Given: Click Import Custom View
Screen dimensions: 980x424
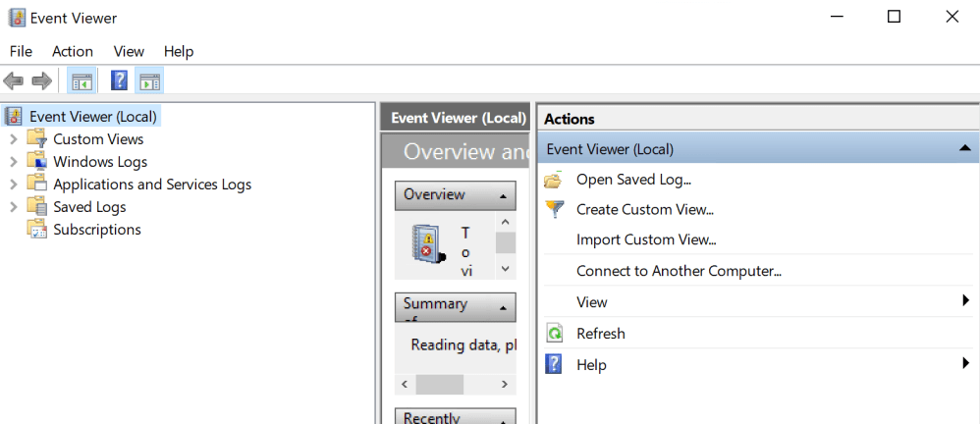Looking at the screenshot, I should pos(646,239).
